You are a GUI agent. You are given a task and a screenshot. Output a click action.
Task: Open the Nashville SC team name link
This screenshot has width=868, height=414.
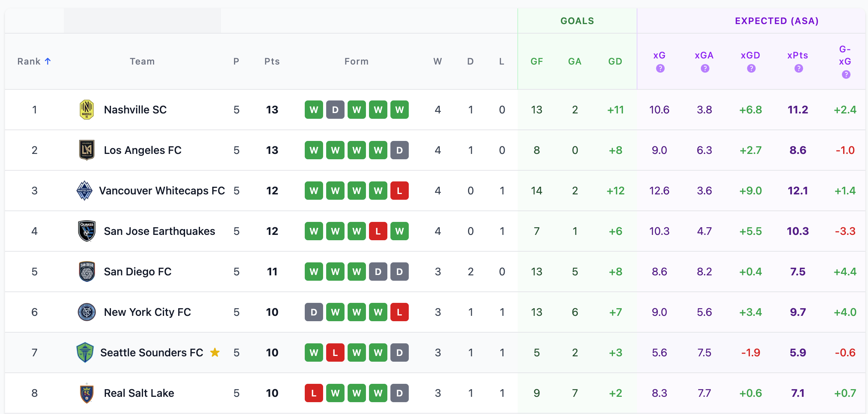135,110
